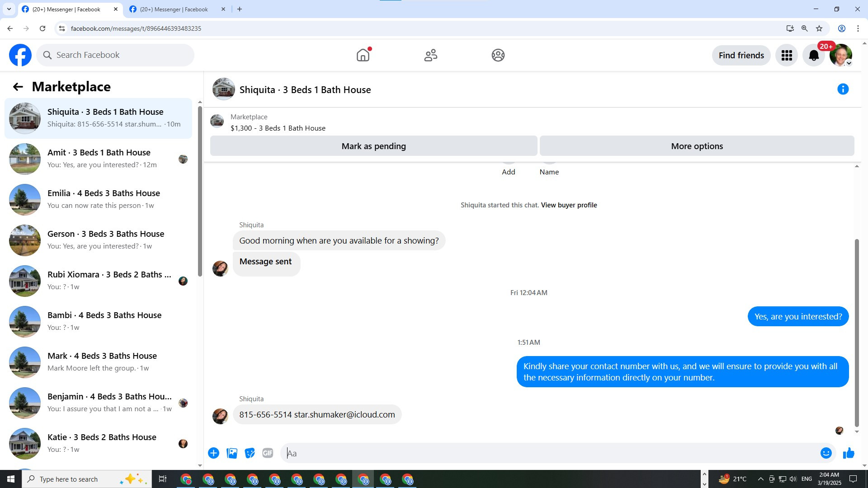Install app icon in address bar

coord(790,28)
